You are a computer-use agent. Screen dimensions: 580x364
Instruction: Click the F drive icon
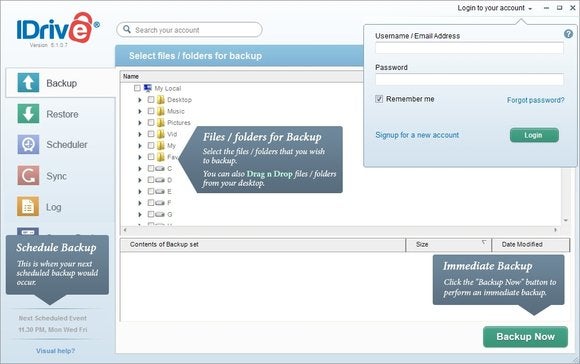click(x=160, y=203)
